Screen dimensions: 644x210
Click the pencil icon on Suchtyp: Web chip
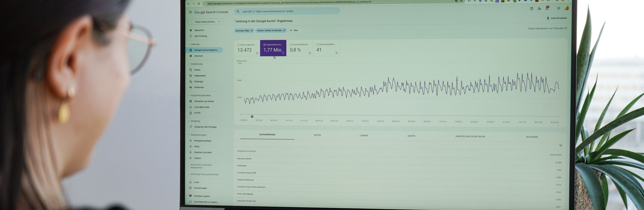tap(252, 30)
